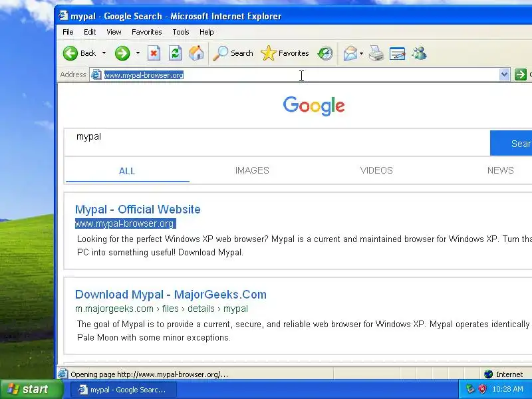This screenshot has height=399, width=532.
Task: Go to the Home page icon
Action: 196,53
